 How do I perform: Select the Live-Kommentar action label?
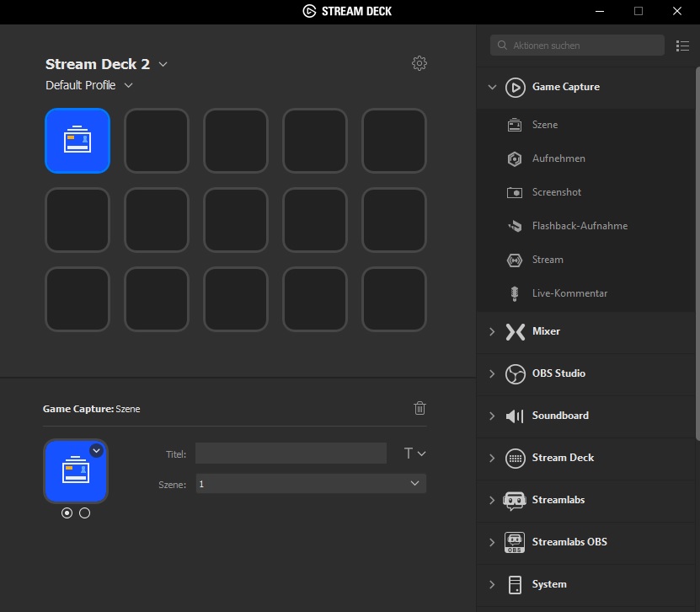[x=569, y=293]
